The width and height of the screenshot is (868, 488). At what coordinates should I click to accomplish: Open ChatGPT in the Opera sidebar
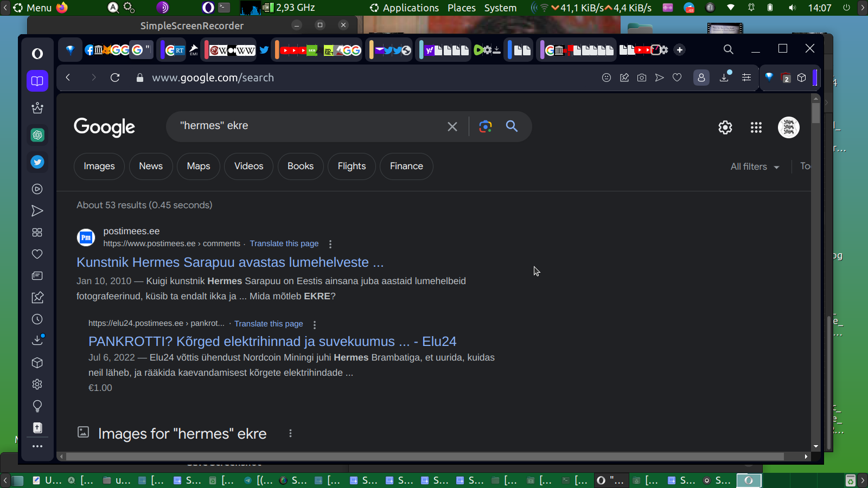[37, 135]
